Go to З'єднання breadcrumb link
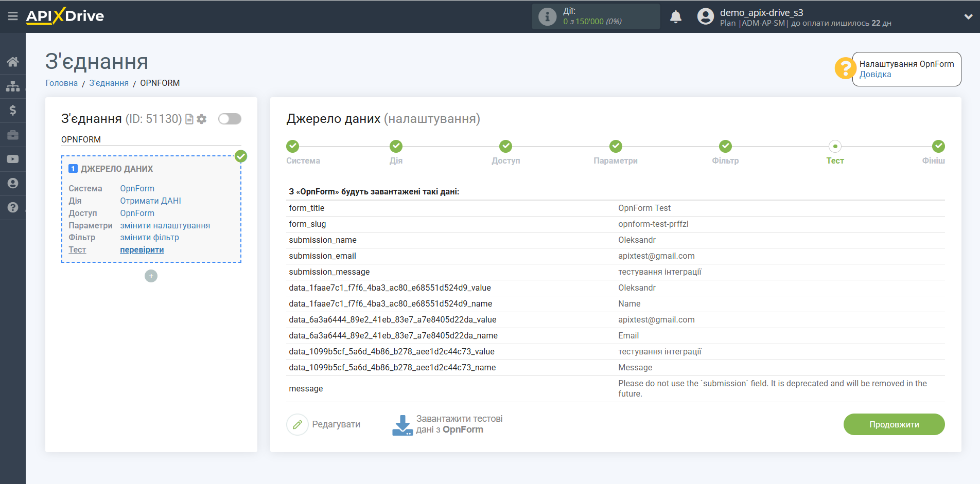The height and width of the screenshot is (484, 980). (109, 83)
